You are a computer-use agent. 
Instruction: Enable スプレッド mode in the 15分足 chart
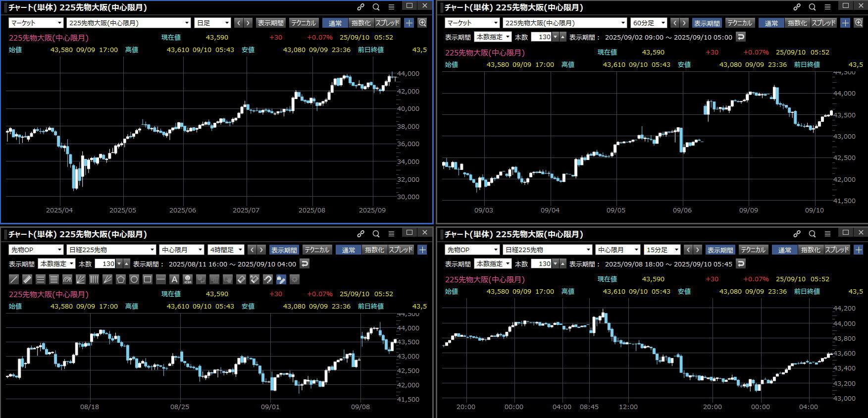click(x=837, y=250)
